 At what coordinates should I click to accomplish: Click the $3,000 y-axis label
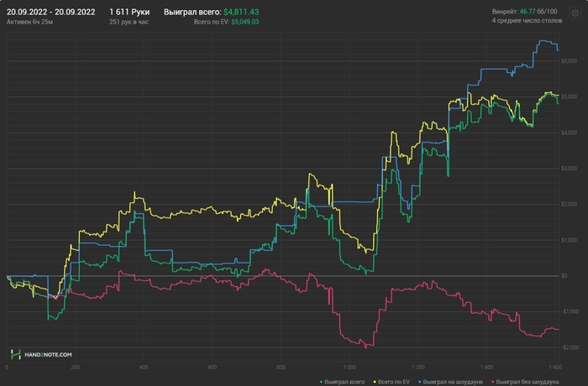[569, 169]
